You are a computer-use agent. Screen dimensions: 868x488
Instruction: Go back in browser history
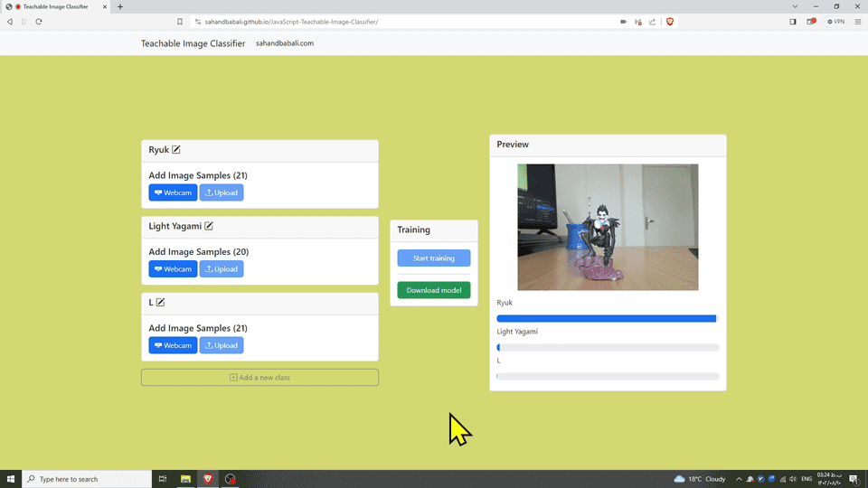(10, 22)
